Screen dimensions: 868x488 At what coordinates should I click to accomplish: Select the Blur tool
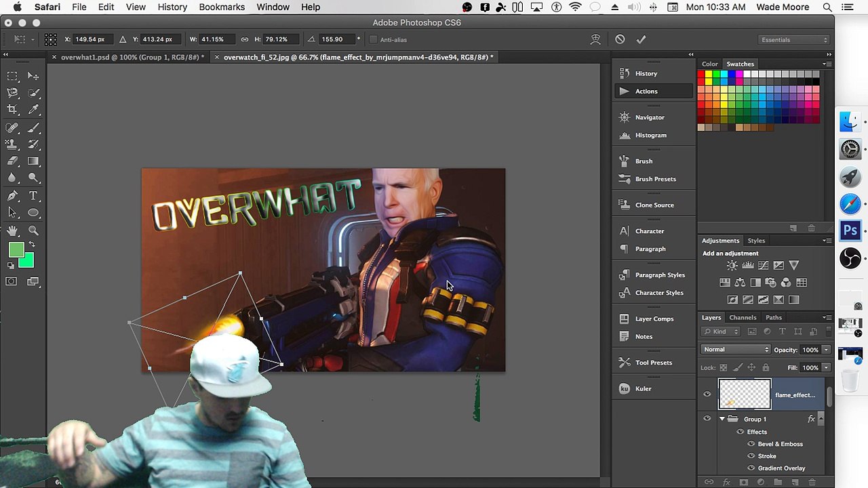tap(12, 178)
